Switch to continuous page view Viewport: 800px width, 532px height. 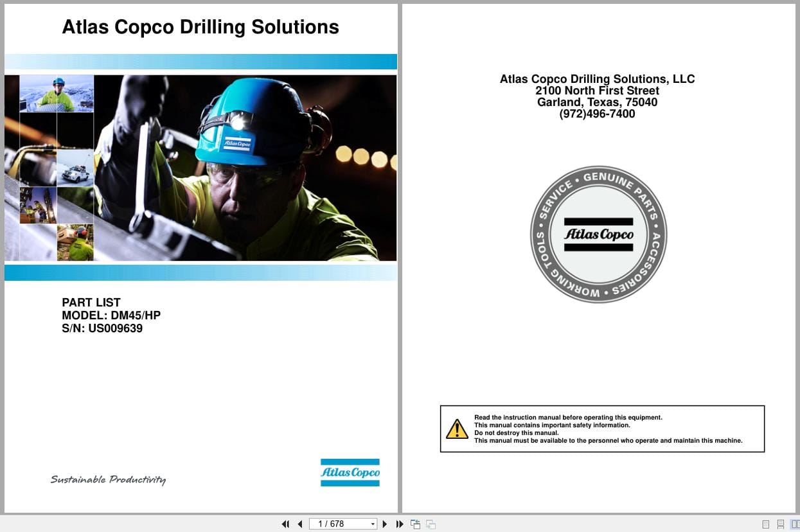pyautogui.click(x=780, y=524)
